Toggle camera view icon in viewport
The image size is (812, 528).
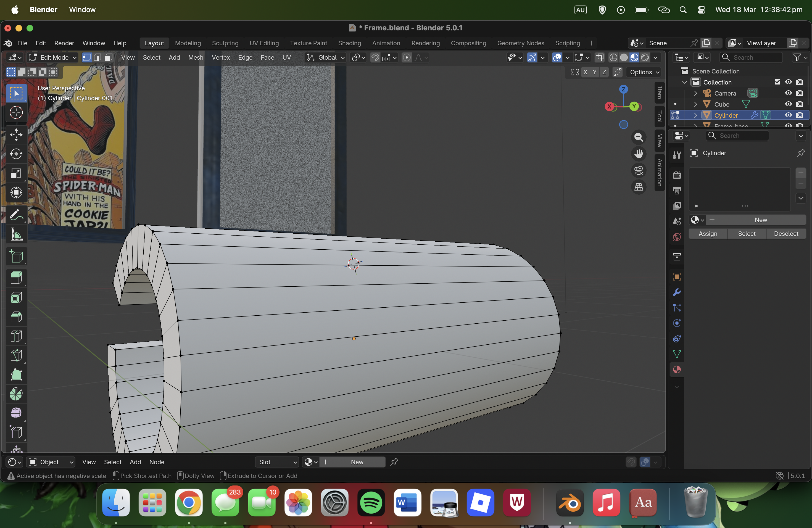pos(639,170)
